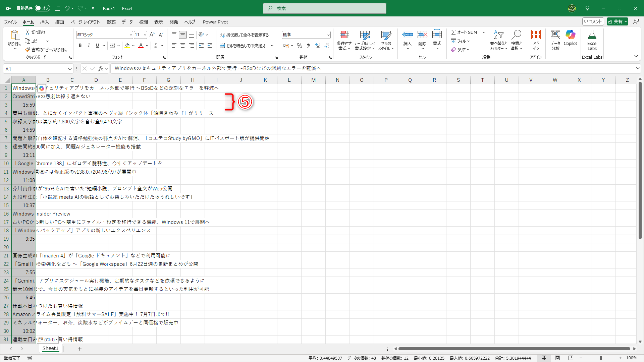Click the insert function fx icon
Image resolution: width=644 pixels, height=362 pixels.
click(x=101, y=69)
